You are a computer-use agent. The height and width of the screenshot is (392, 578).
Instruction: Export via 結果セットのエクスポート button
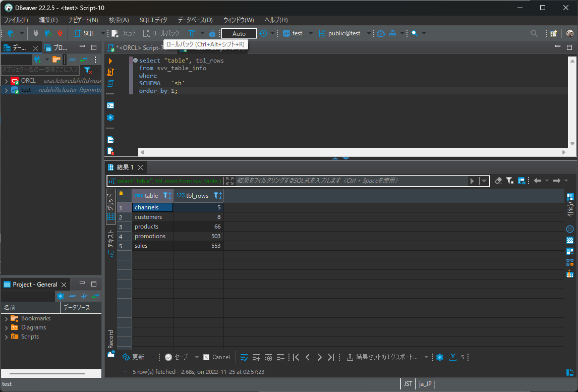point(382,357)
